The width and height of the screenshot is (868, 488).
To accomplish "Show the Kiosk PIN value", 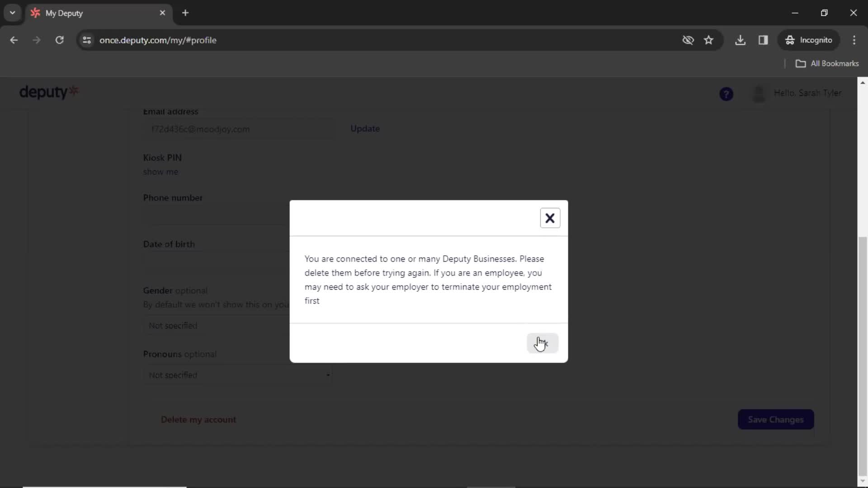I will [160, 172].
